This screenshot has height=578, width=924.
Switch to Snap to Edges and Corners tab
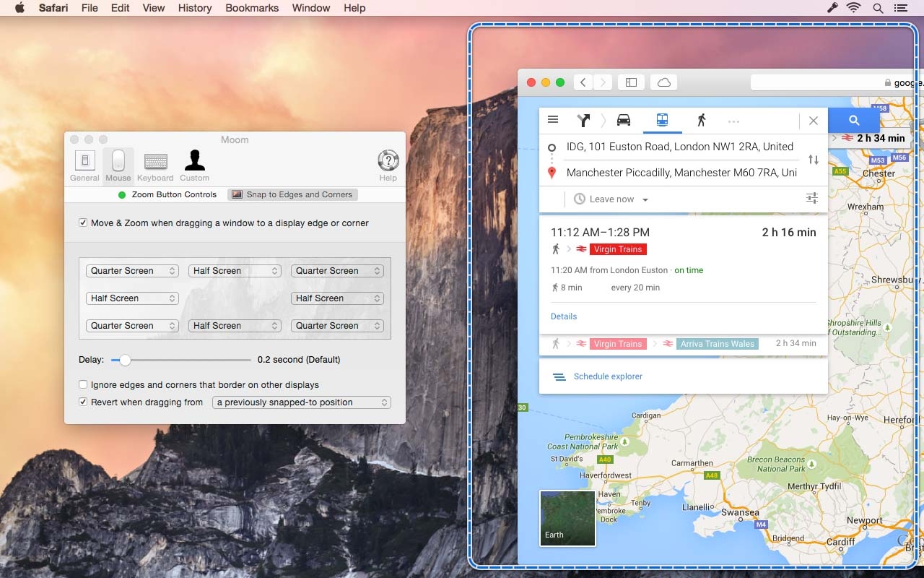pyautogui.click(x=292, y=194)
